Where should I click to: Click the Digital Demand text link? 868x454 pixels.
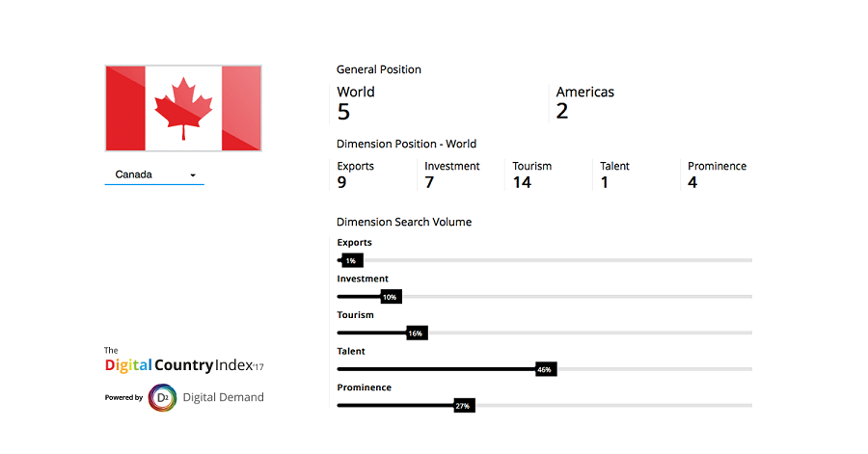click(x=223, y=397)
